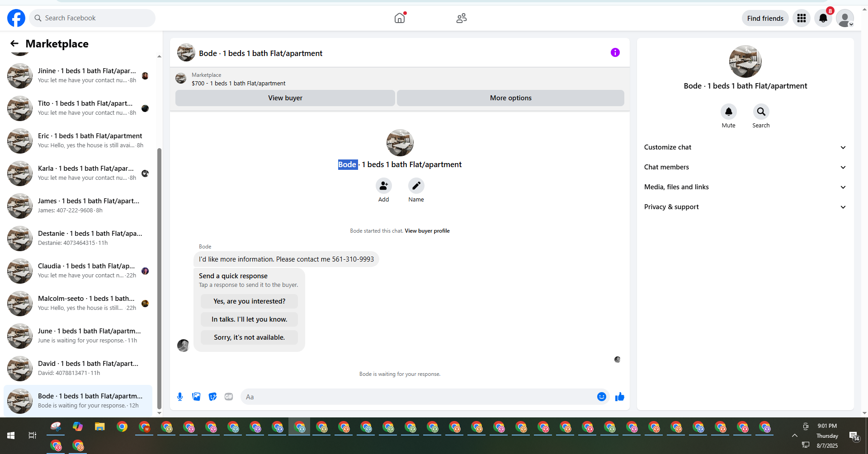
Task: Attach a photo with the image icon
Action: click(x=196, y=397)
